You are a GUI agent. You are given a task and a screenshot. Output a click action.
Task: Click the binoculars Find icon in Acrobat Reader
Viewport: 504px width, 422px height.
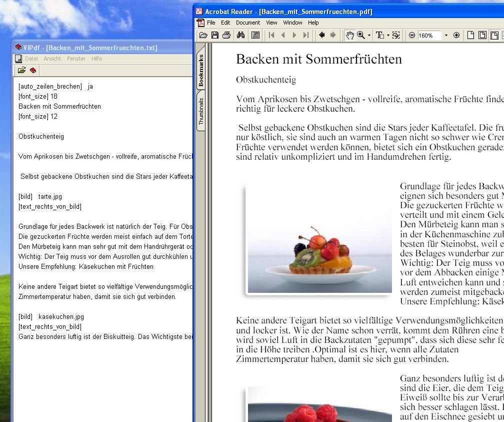(x=241, y=35)
